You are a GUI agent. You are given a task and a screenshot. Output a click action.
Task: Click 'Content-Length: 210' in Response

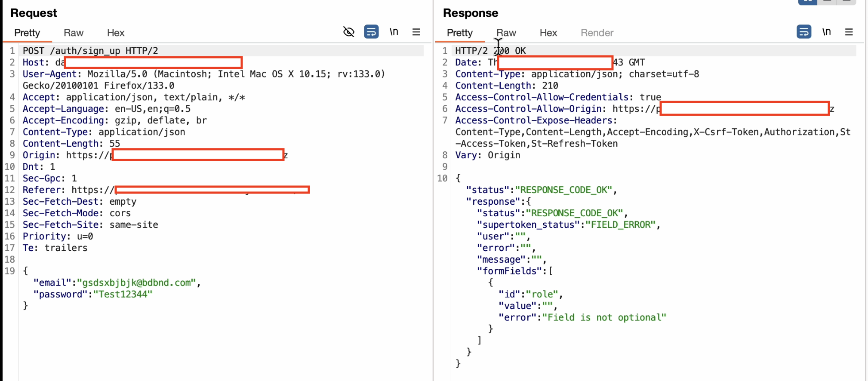click(x=507, y=86)
